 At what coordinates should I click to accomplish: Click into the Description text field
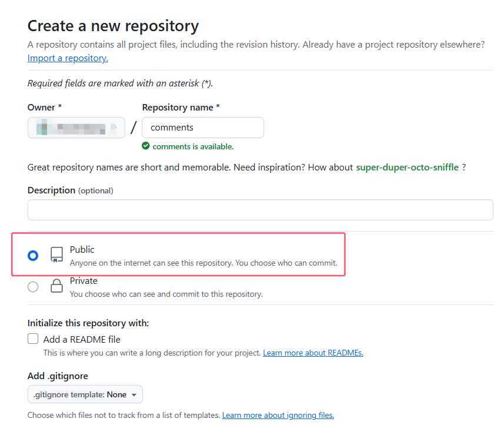coord(260,210)
